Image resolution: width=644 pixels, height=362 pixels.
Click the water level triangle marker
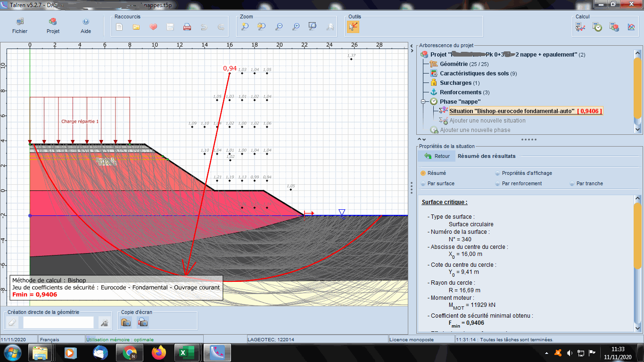pos(342,214)
